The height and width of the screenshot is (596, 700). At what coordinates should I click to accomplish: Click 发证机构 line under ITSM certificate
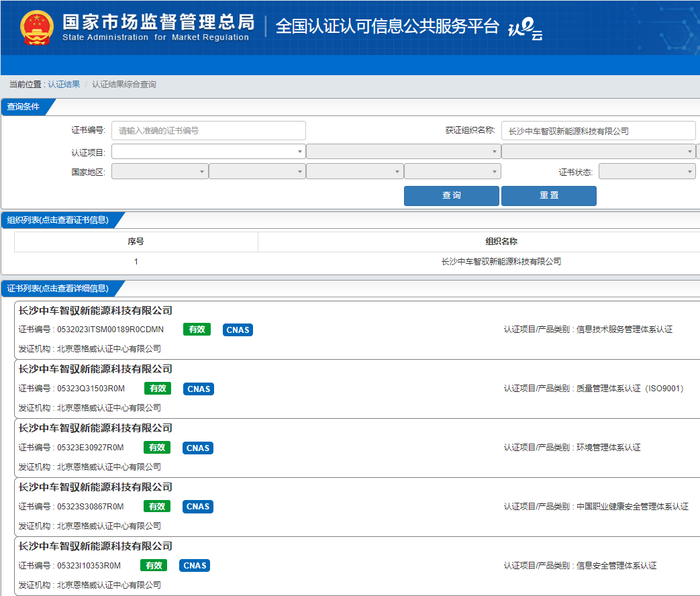(90, 348)
